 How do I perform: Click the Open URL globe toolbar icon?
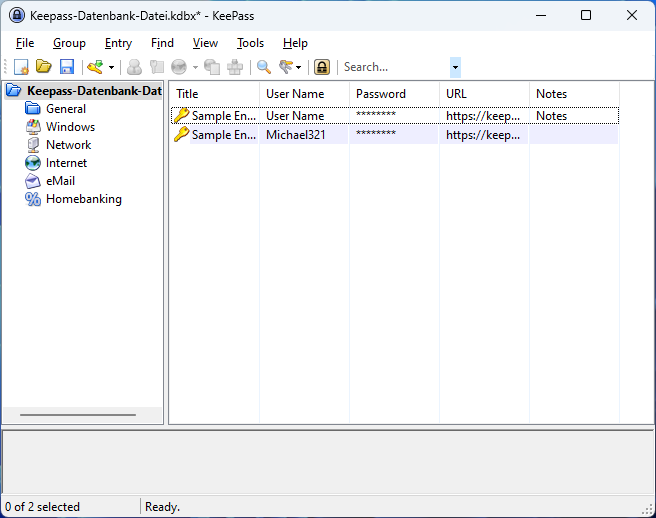pyautogui.click(x=179, y=67)
